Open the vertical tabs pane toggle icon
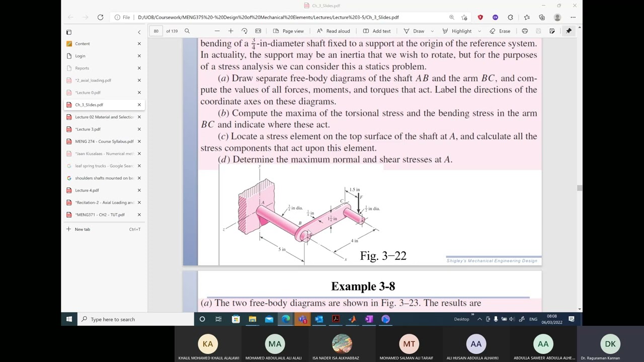The width and height of the screenshot is (644, 362). [69, 32]
